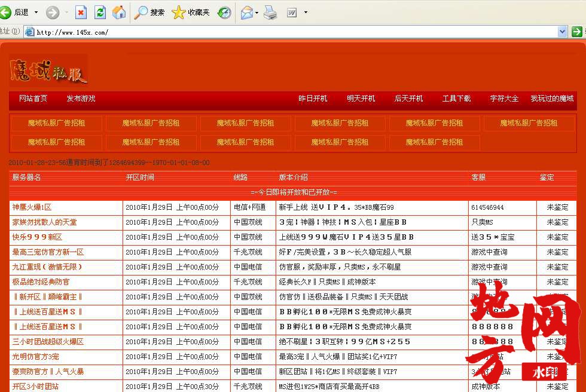Screen dimensions: 586x392
Task: Open the 最高三宠仿官方新一区 server link
Action: tap(48, 252)
